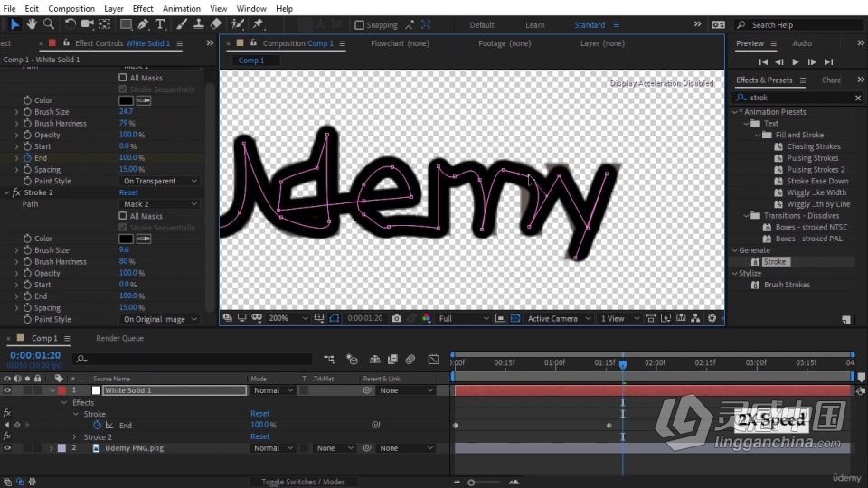Click Toggle Switches / Modes button

[303, 482]
